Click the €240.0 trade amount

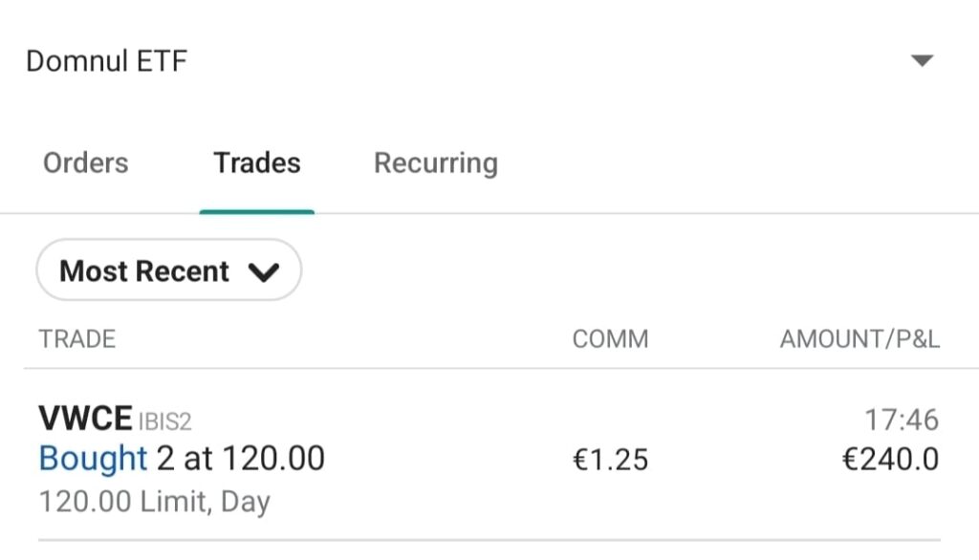pyautogui.click(x=889, y=460)
